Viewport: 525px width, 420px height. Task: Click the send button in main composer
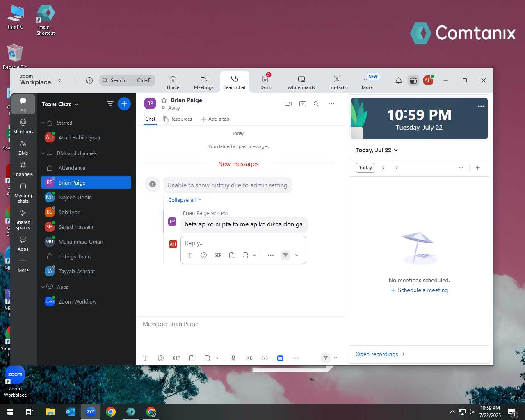point(325,358)
